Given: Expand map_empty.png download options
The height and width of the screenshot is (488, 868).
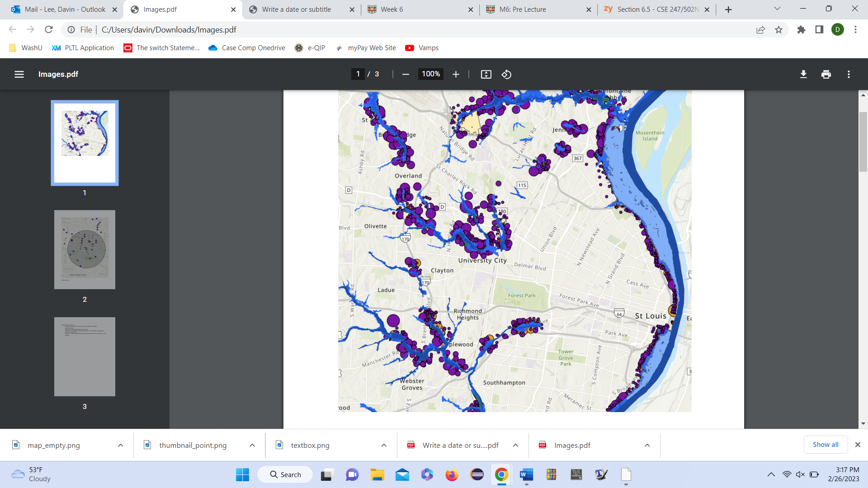Looking at the screenshot, I should 120,445.
